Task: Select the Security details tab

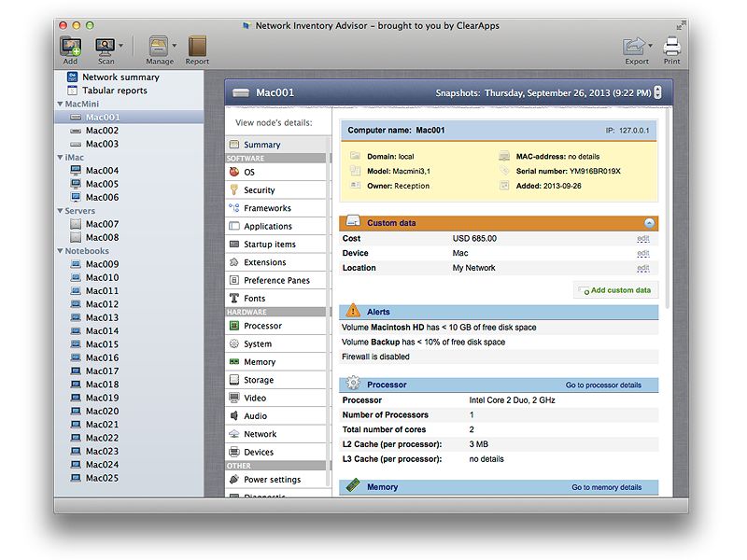Action: [x=259, y=190]
